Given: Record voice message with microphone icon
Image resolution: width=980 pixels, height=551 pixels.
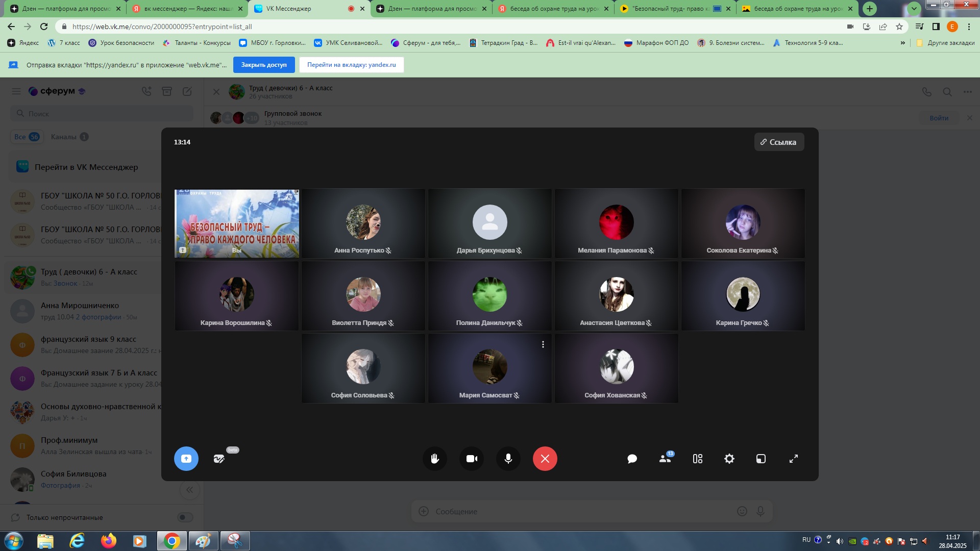Looking at the screenshot, I should pos(761,511).
